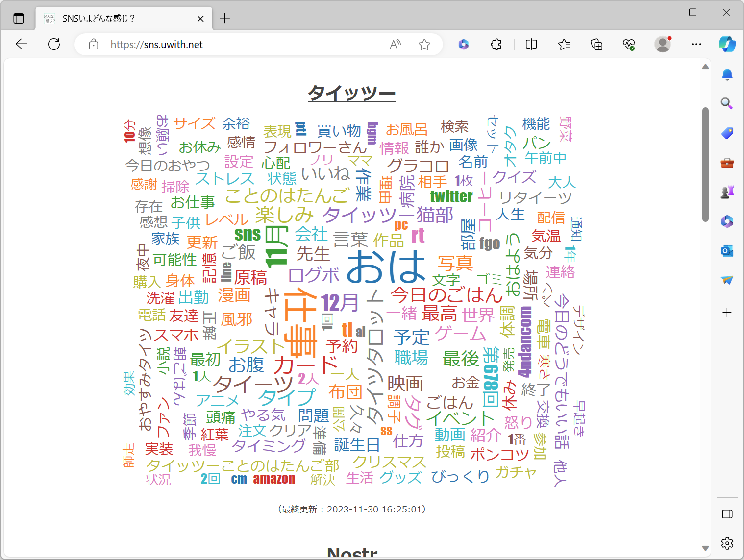Image resolution: width=744 pixels, height=560 pixels.
Task: Open the search icon in the sidebar
Action: [x=727, y=104]
